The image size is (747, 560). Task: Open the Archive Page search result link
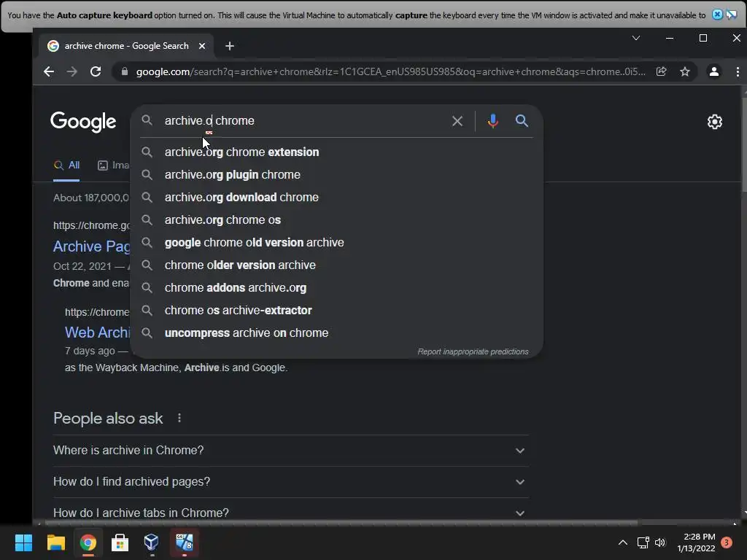pyautogui.click(x=91, y=246)
